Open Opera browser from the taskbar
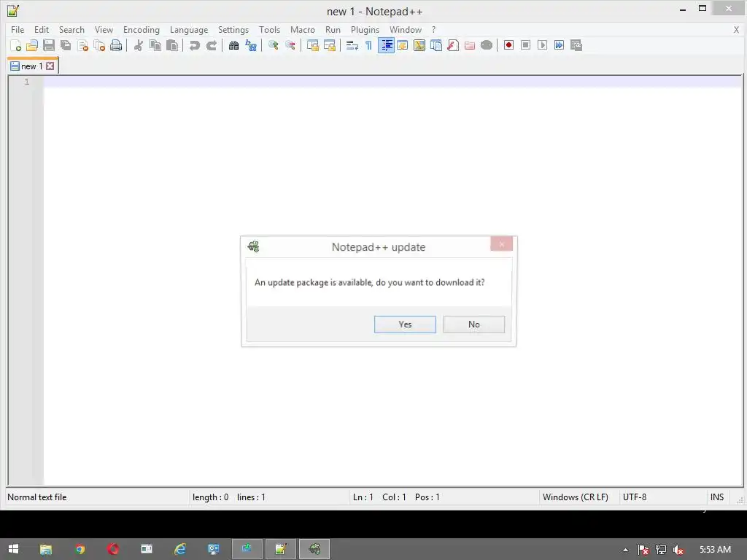 [x=113, y=549]
